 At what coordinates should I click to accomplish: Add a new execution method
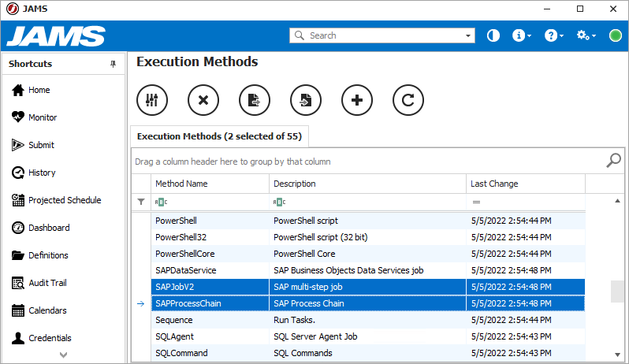pos(357,100)
